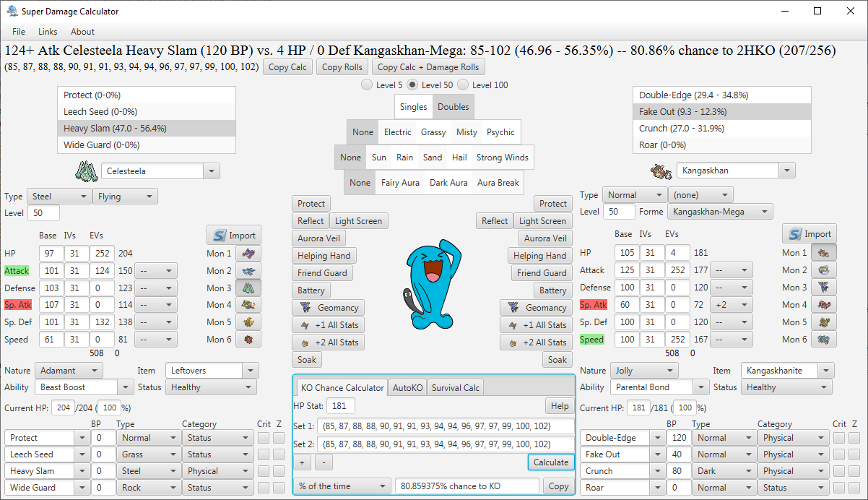Click the left HP EVs field
The image size is (868, 500).
102,253
